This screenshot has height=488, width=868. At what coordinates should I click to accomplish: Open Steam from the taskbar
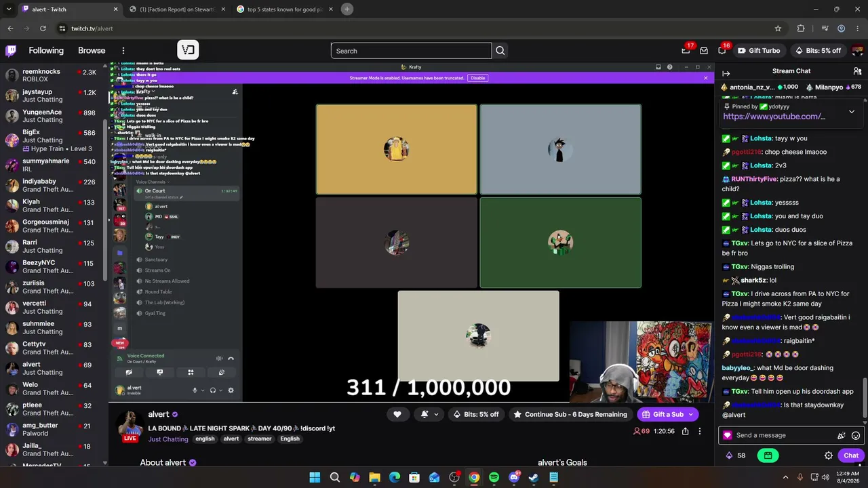(534, 477)
